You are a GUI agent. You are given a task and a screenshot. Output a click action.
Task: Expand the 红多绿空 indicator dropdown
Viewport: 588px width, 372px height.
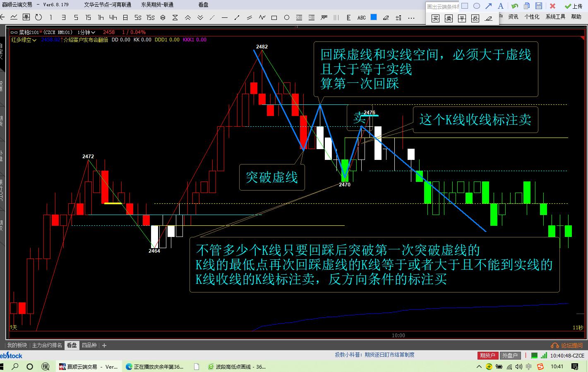(x=24, y=40)
